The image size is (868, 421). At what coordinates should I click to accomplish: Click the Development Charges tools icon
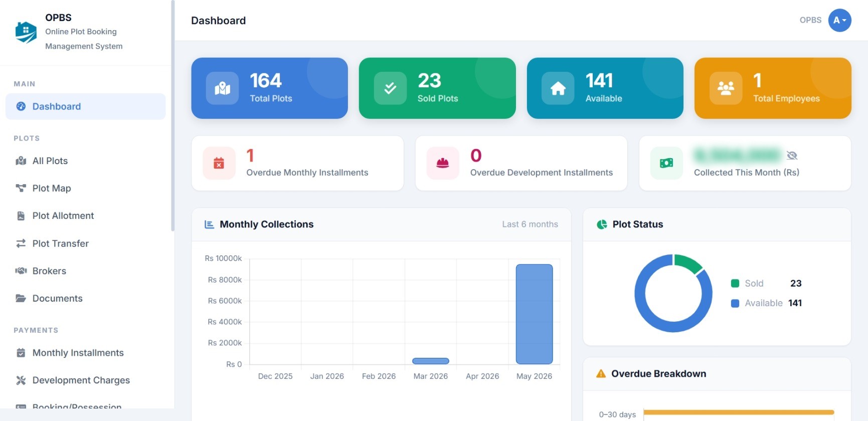tap(21, 380)
